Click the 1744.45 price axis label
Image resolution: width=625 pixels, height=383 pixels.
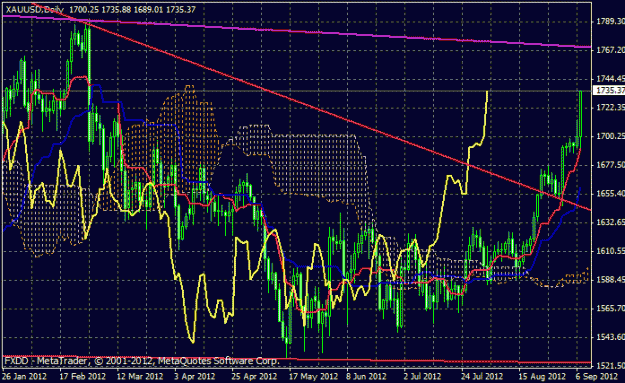point(610,79)
